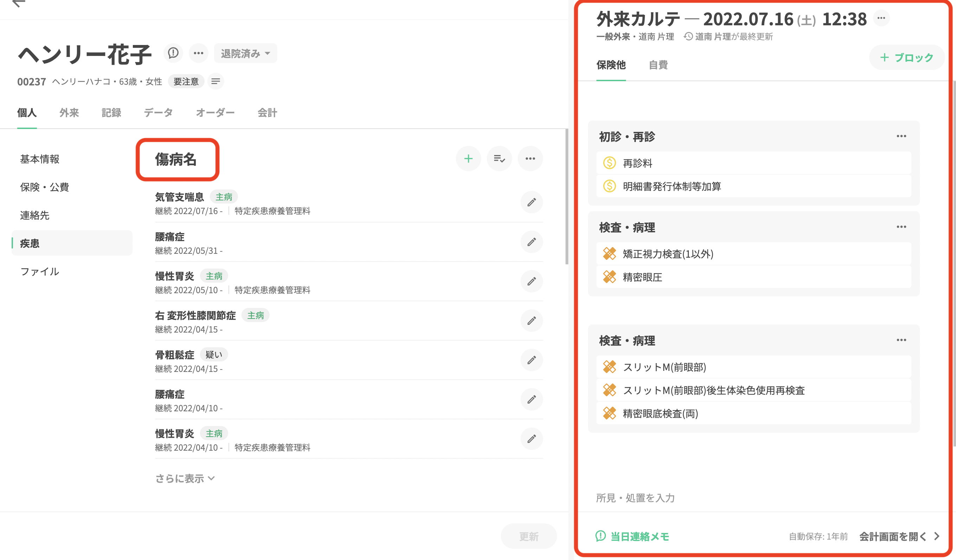956x560 pixels.
Task: Click the pencil icon for 骨粗鬆症
Action: pyautogui.click(x=531, y=360)
